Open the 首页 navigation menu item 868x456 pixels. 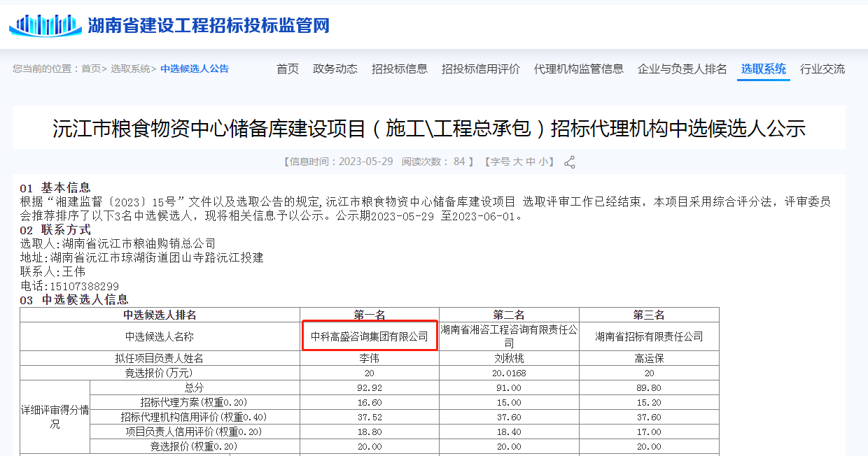coord(288,69)
